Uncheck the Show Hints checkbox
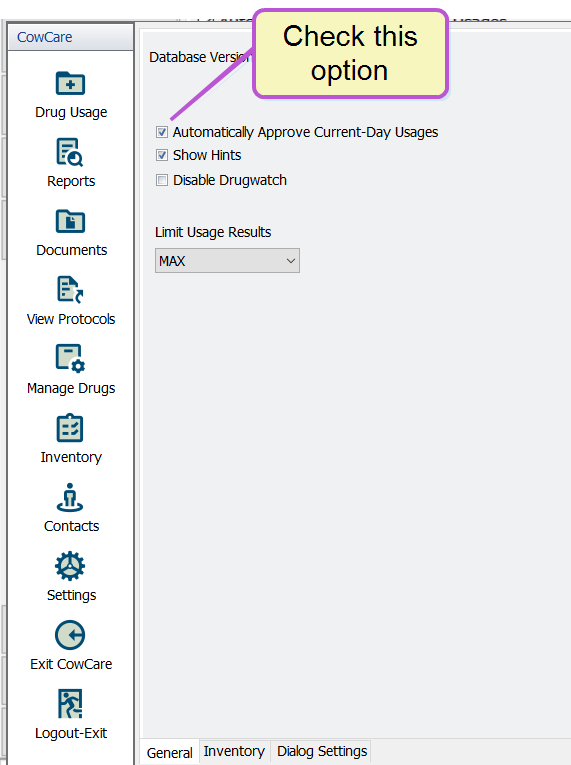Image resolution: width=571 pixels, height=765 pixels. point(162,155)
